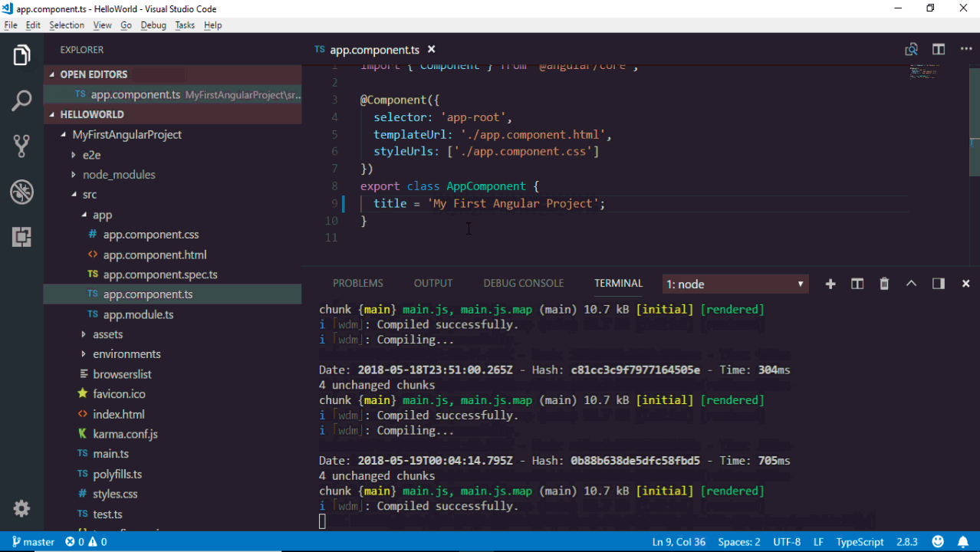Switch to the PROBLEMS tab
The height and width of the screenshot is (552, 980).
(357, 284)
